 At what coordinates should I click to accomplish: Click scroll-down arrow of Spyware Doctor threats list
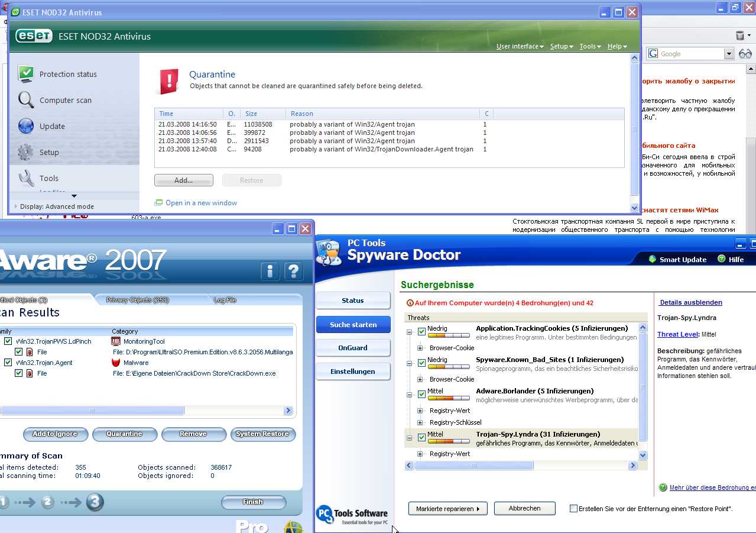[643, 456]
